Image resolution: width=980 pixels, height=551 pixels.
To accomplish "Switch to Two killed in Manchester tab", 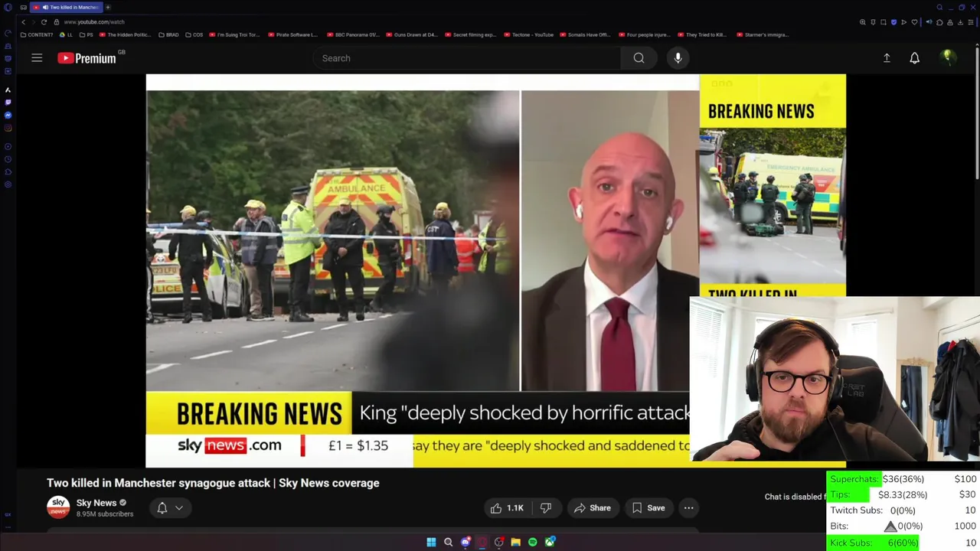I will (68, 7).
